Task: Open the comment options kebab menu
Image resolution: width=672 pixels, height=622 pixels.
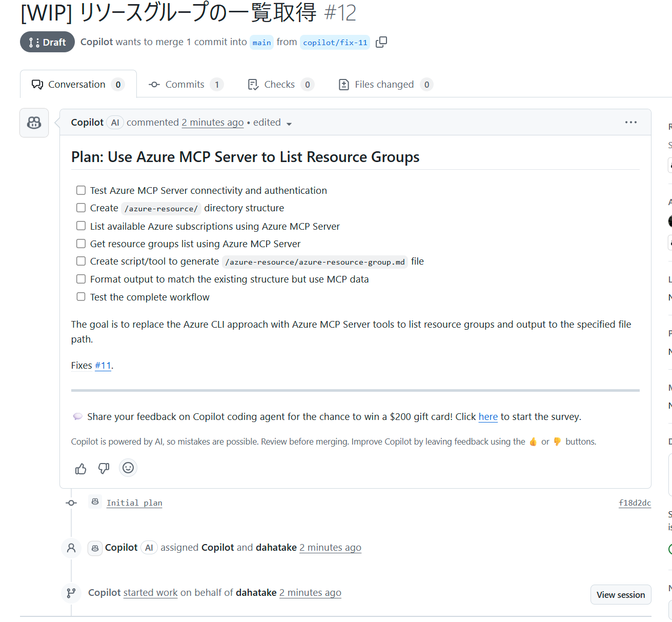Action: click(630, 122)
